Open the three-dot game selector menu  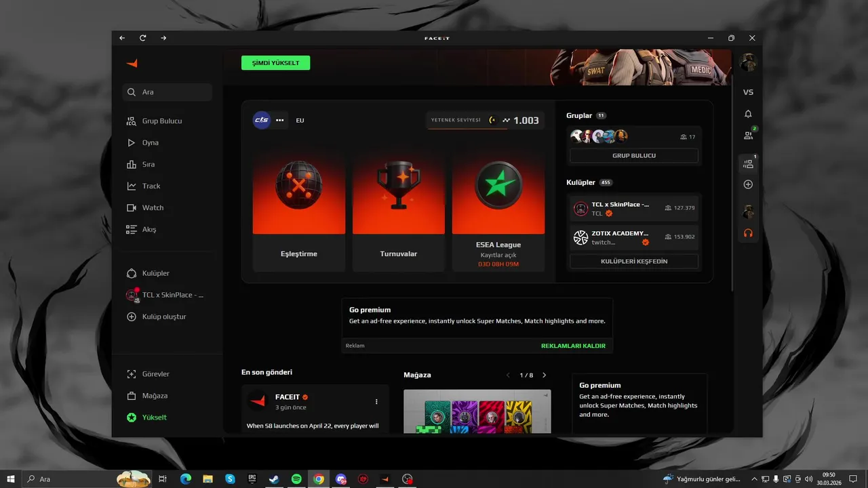click(279, 120)
